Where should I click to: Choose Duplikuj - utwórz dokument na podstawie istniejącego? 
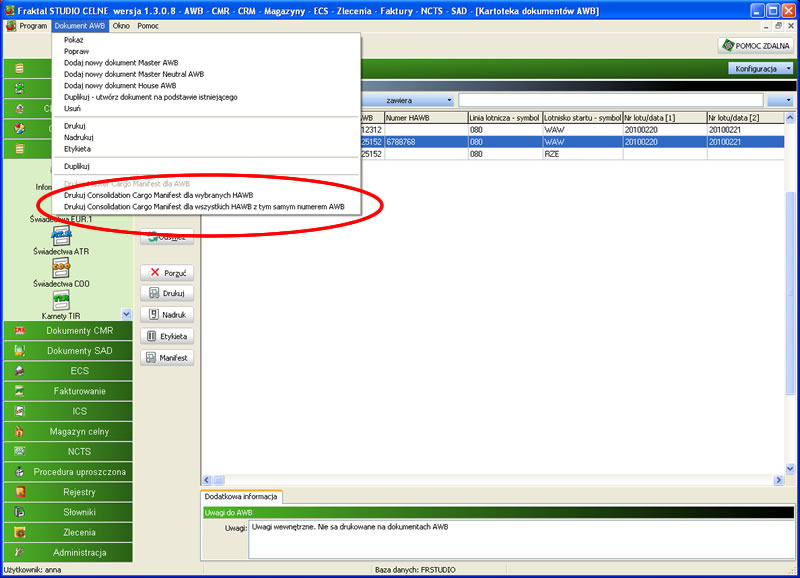207,97
